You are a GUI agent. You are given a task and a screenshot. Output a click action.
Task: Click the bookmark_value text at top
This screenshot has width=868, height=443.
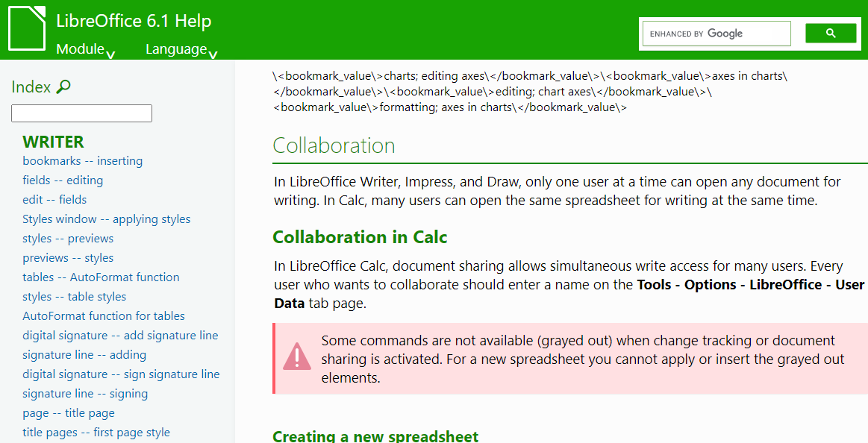[x=530, y=91]
